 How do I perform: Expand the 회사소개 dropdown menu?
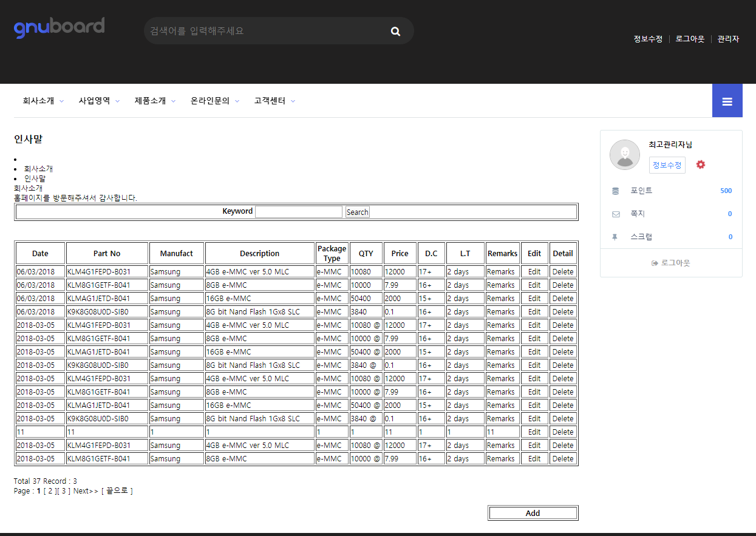(x=43, y=101)
